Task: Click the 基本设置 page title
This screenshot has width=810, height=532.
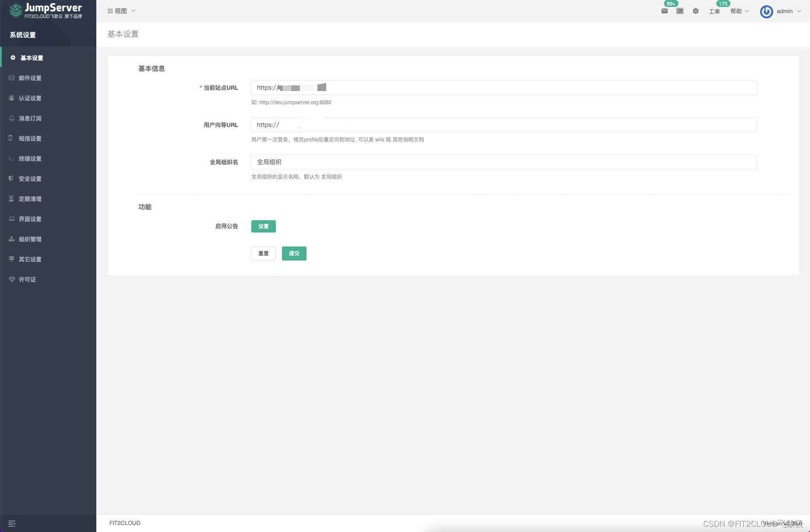Action: (x=123, y=34)
